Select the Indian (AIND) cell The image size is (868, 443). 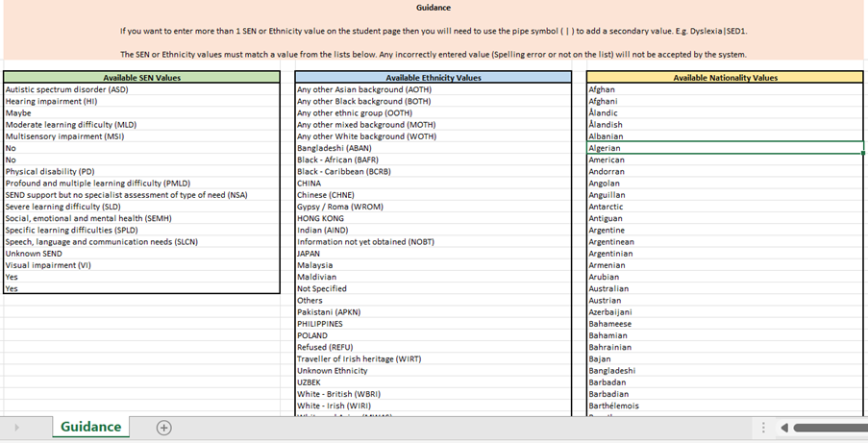(434, 230)
